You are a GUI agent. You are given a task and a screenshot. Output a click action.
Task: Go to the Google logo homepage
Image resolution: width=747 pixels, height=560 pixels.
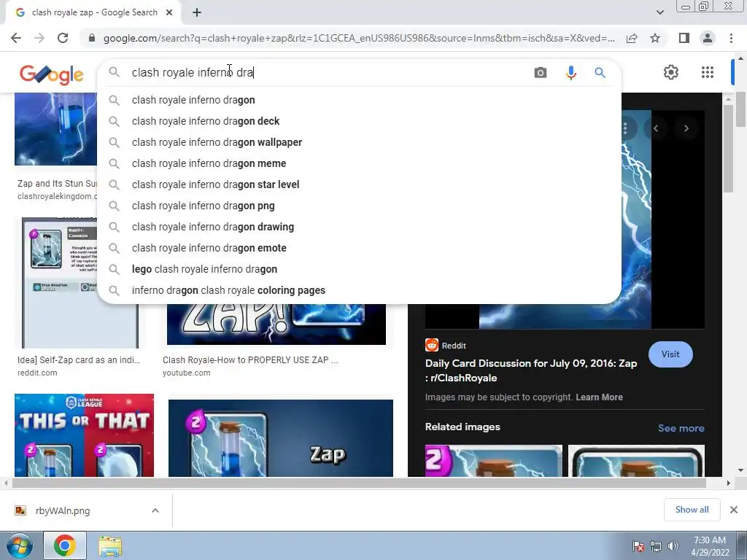[52, 74]
